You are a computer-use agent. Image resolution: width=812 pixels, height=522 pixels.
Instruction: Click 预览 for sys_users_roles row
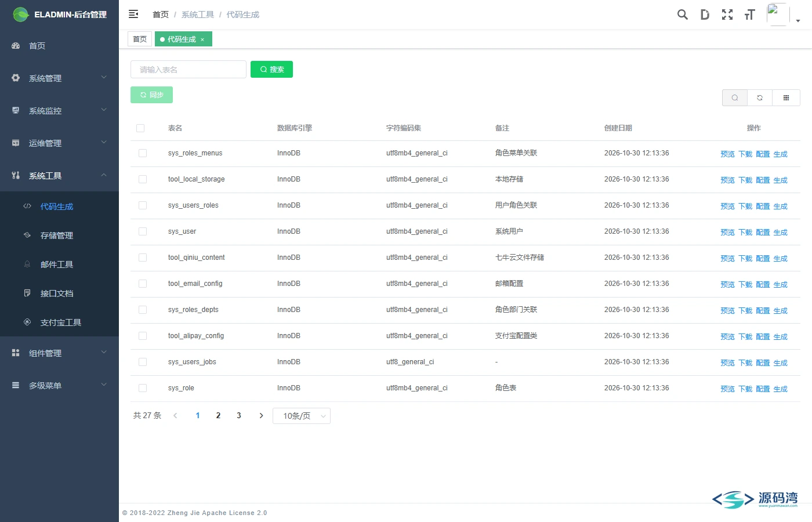pyautogui.click(x=727, y=206)
